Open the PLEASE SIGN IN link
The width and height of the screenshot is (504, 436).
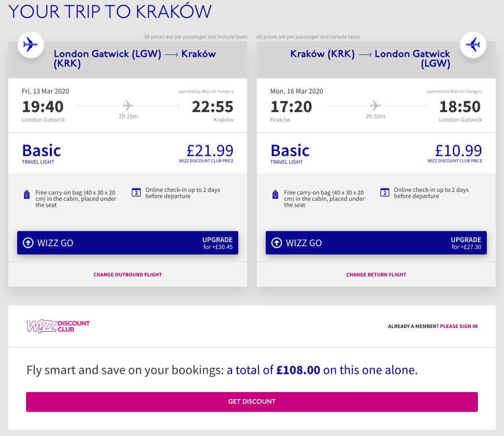pos(459,327)
